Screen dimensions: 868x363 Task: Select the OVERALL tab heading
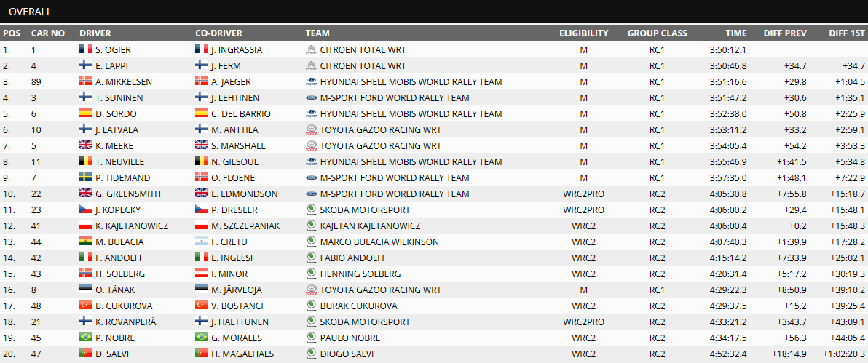31,12
